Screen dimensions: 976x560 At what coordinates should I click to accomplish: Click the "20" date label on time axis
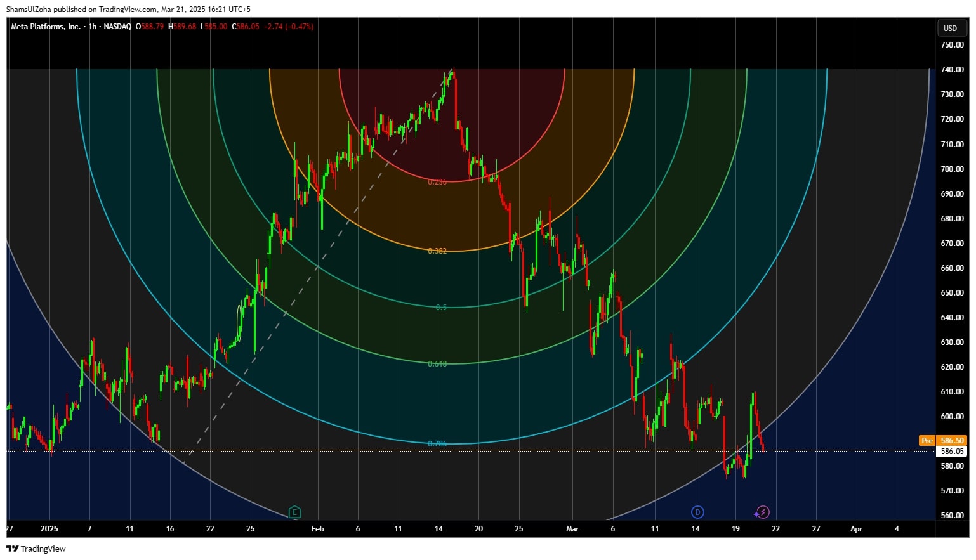pos(478,529)
